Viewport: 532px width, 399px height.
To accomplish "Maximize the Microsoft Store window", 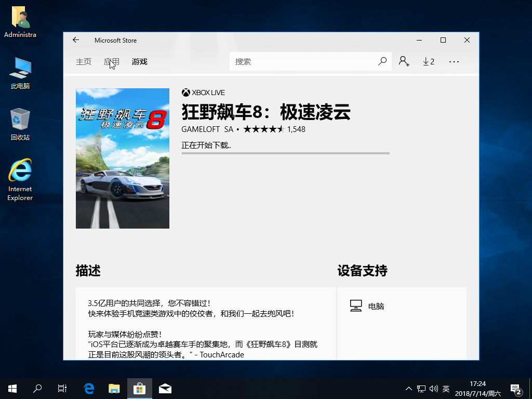I will click(x=443, y=40).
